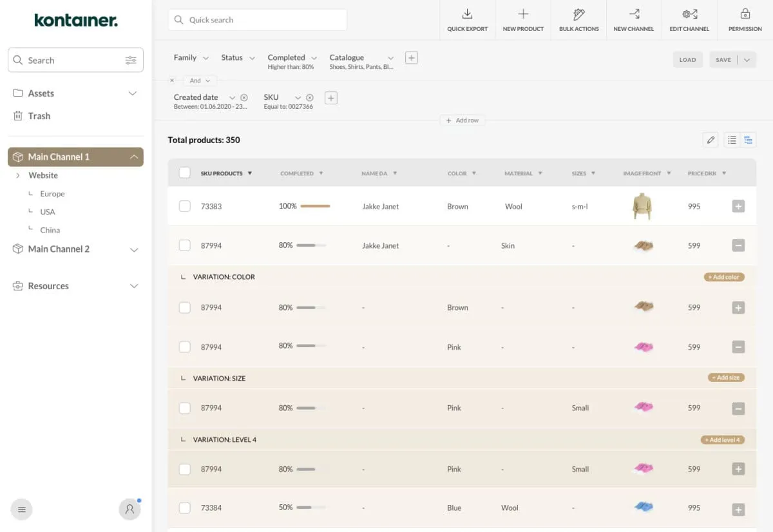Click the Permission lock icon

pyautogui.click(x=745, y=14)
